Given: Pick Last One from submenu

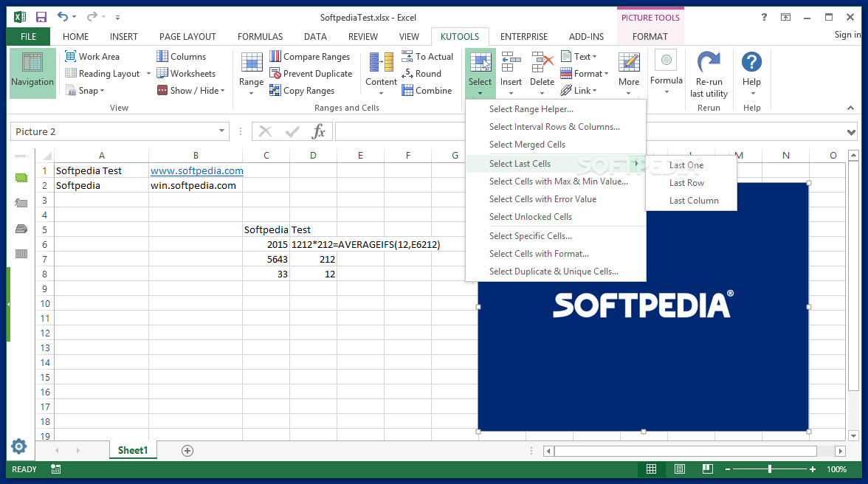Looking at the screenshot, I should 692,165.
